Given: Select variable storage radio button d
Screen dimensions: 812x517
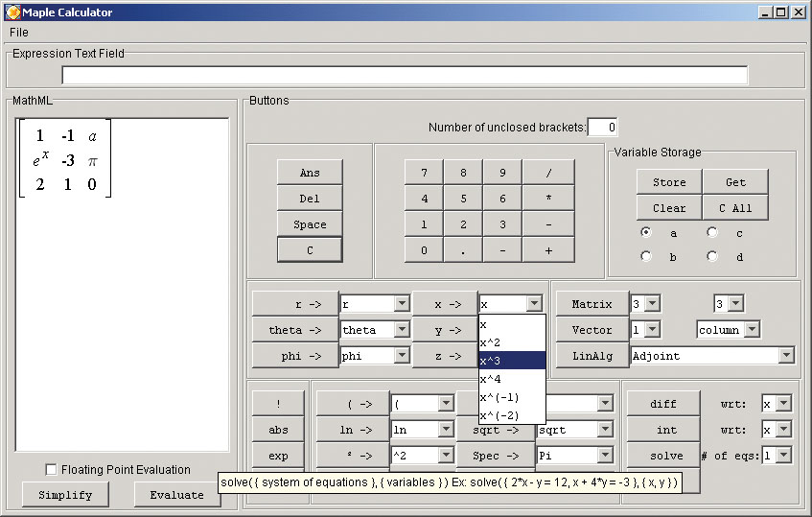Looking at the screenshot, I should [712, 257].
